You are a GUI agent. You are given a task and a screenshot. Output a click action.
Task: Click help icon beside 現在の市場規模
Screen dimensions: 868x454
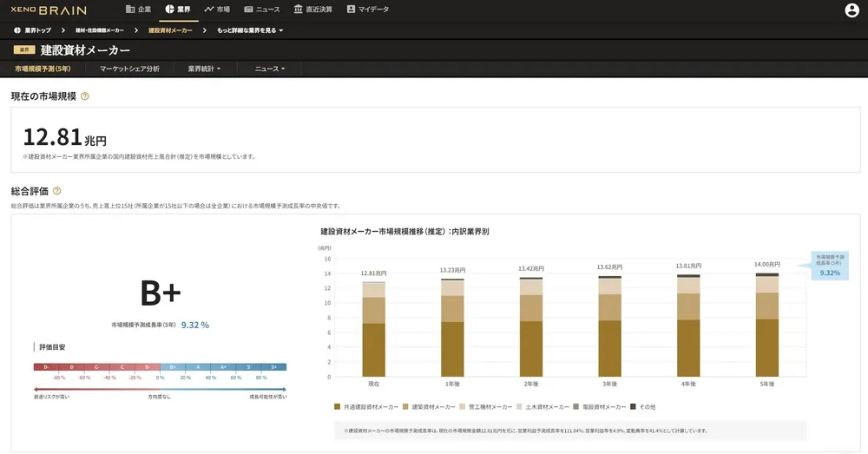85,96
